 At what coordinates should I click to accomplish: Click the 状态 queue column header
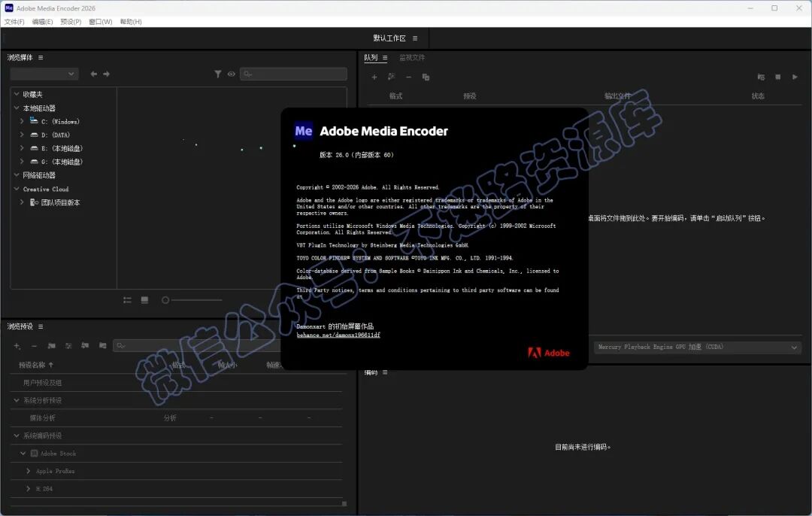point(758,96)
